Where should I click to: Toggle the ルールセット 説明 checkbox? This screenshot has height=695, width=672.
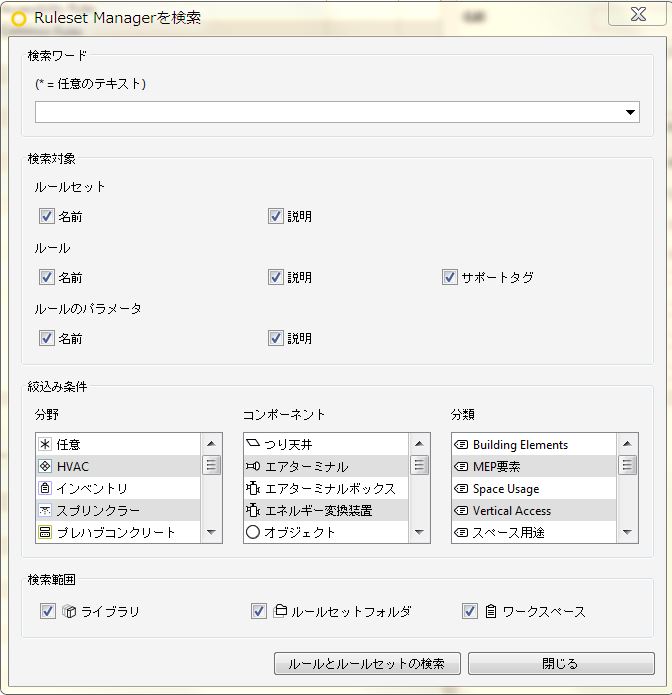pyautogui.click(x=275, y=216)
